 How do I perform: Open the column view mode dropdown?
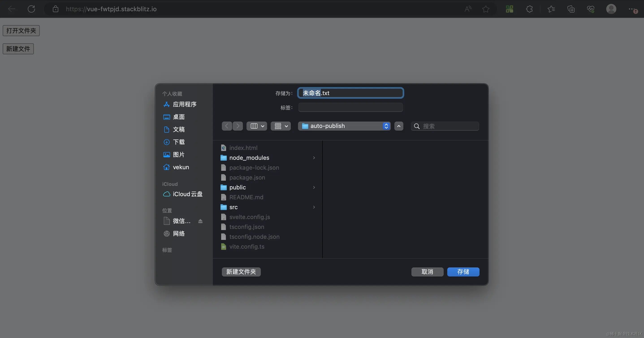click(257, 126)
